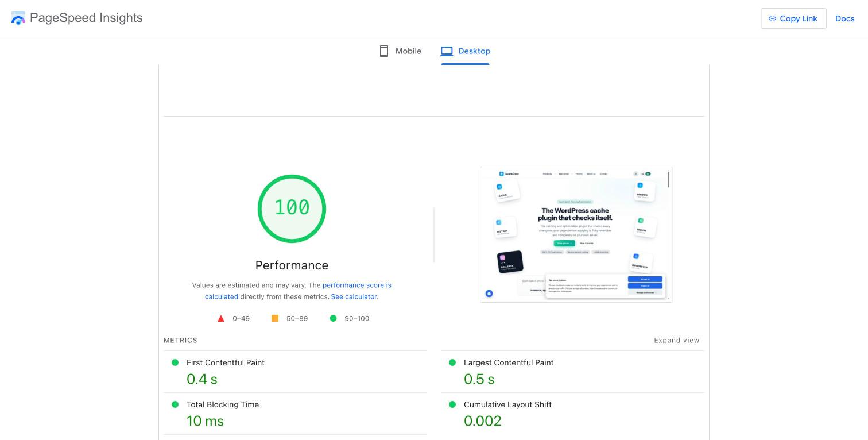Click the 10 ms value
The height and width of the screenshot is (440, 868).
(x=205, y=421)
